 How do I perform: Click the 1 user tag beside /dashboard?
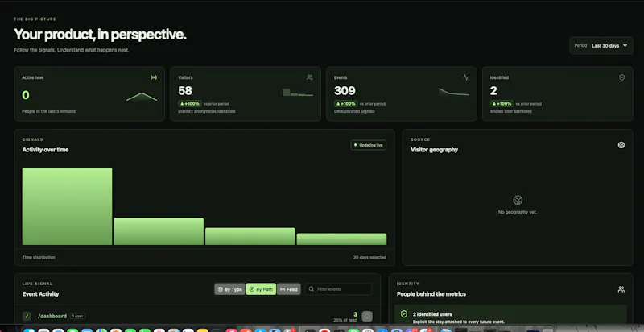pyautogui.click(x=77, y=317)
